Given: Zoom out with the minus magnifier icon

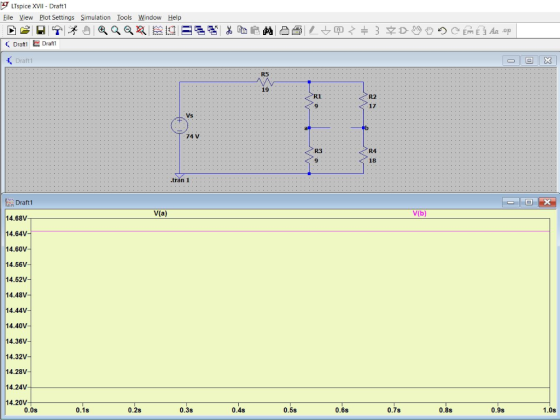Looking at the screenshot, I should point(128,31).
